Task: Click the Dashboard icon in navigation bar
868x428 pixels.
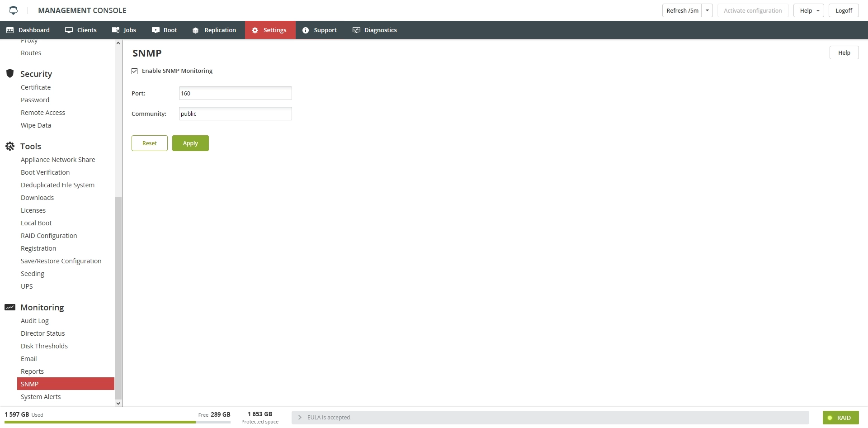Action: pos(10,30)
